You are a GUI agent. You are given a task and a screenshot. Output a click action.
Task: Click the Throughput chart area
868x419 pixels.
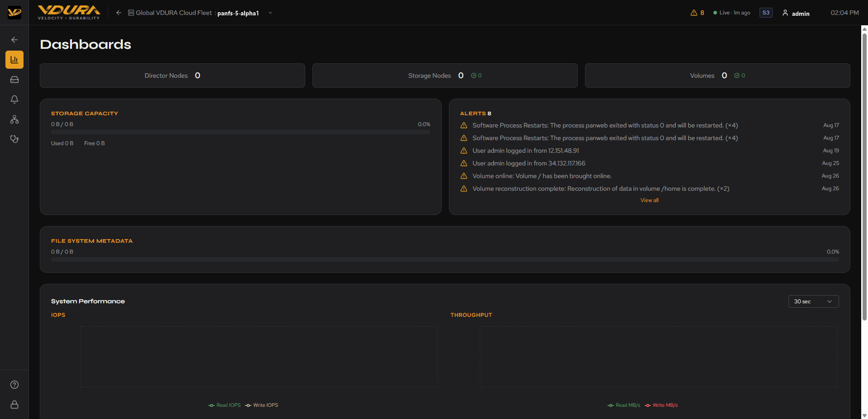coord(658,357)
